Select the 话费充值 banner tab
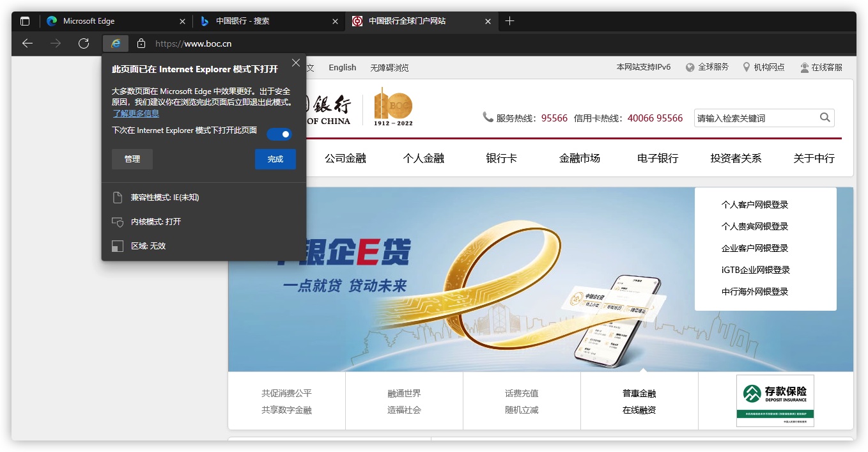The height and width of the screenshot is (452, 868). (522, 401)
